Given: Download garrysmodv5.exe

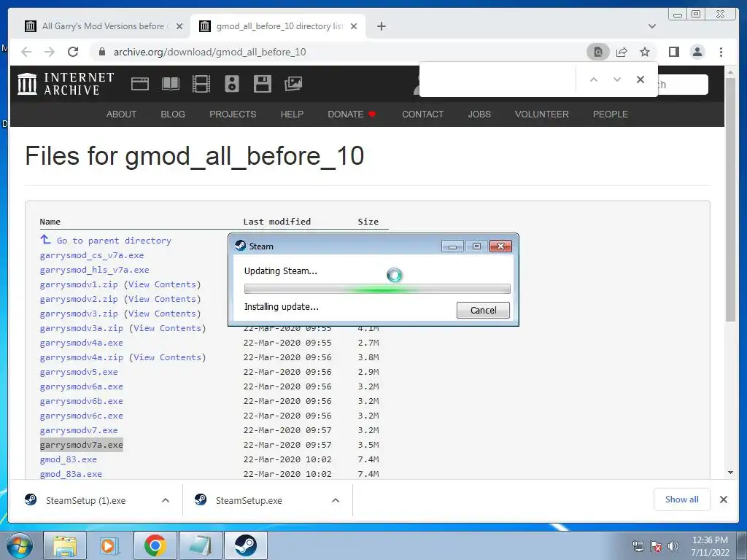Looking at the screenshot, I should point(79,372).
